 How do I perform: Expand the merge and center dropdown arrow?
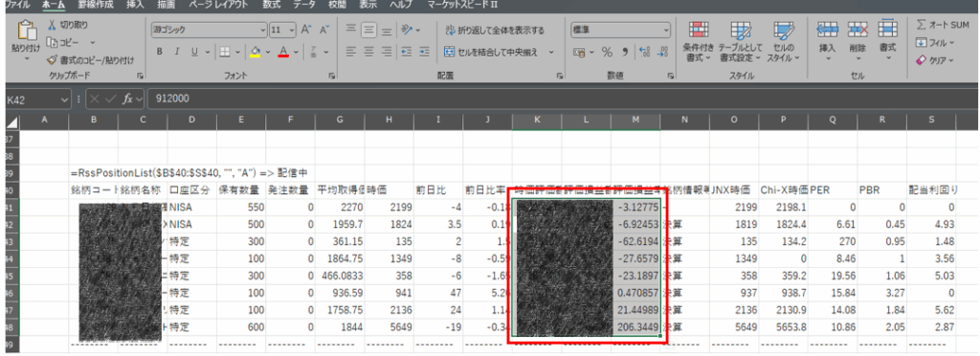tap(551, 53)
